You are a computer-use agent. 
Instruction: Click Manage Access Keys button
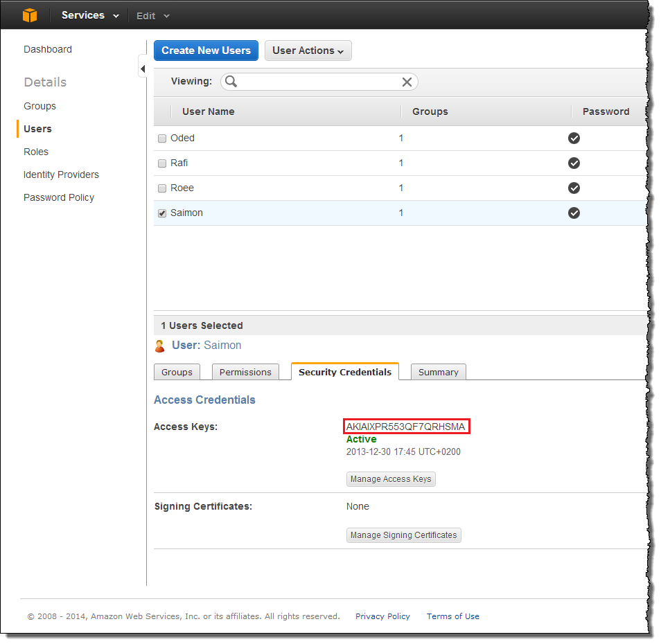pos(391,479)
